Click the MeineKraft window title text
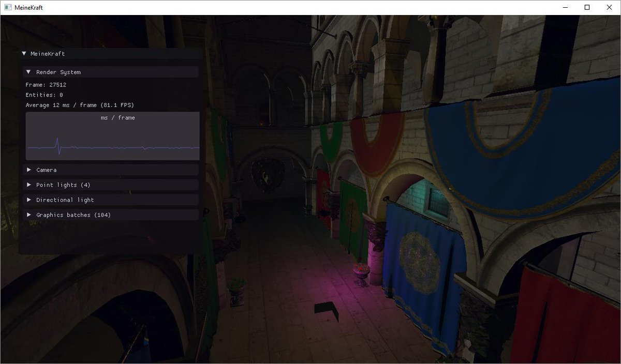 point(29,7)
